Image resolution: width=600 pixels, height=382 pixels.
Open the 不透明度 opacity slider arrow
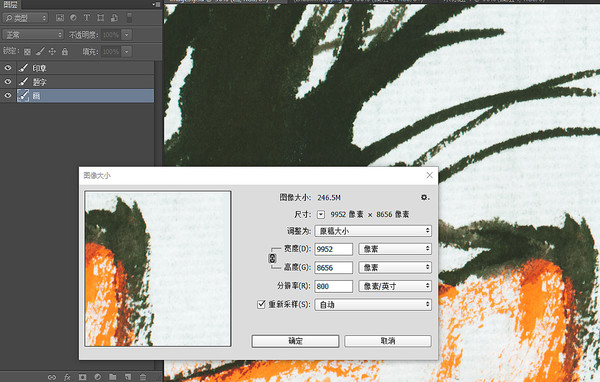click(127, 35)
